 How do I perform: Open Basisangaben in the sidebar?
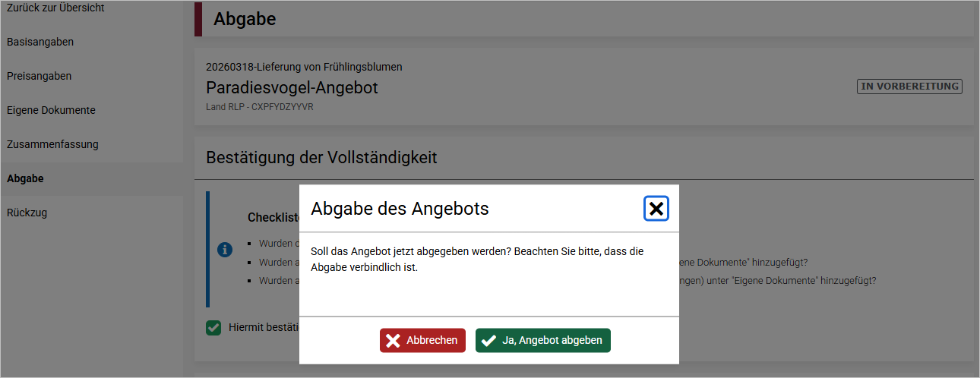coord(40,42)
